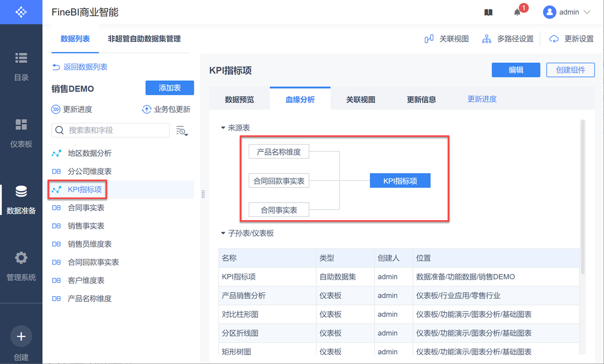Viewport: 604px width, 364px height.
Task: Click the FineBI logo icon
Action: coord(21,12)
